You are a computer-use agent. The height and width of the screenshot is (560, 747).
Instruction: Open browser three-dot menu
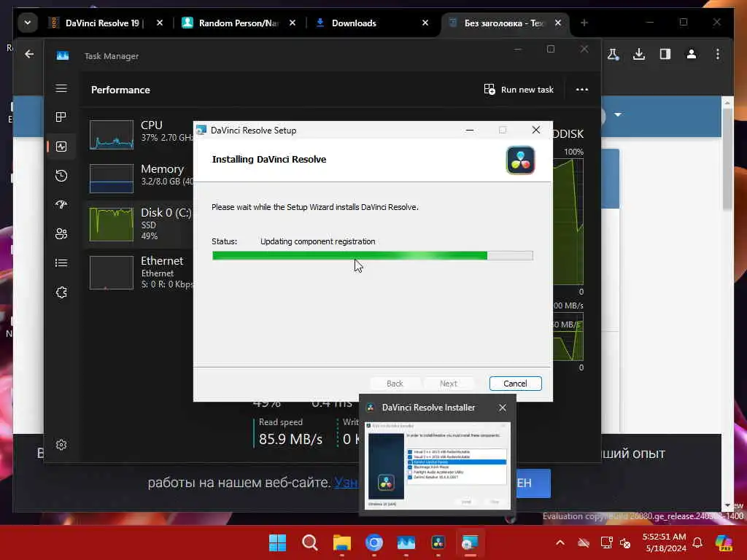point(718,54)
